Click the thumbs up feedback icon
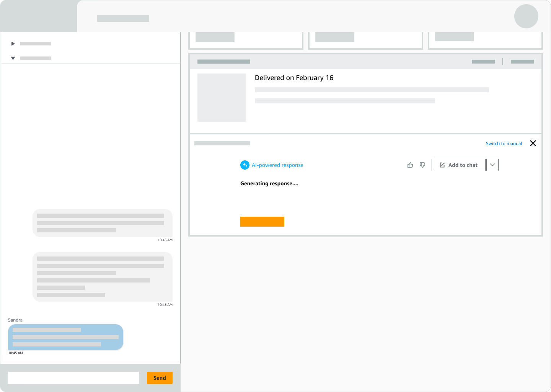Viewport: 551px width, 392px height. point(410,165)
